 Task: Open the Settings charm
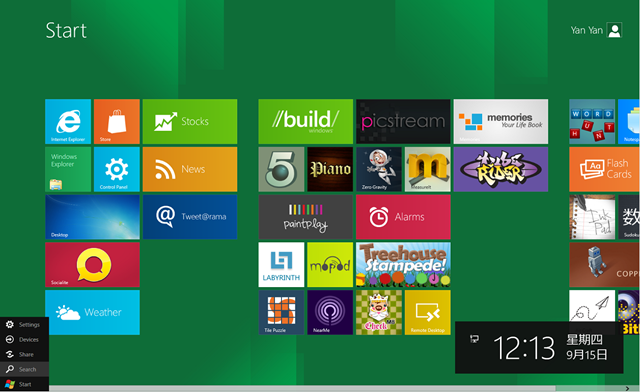point(24,325)
